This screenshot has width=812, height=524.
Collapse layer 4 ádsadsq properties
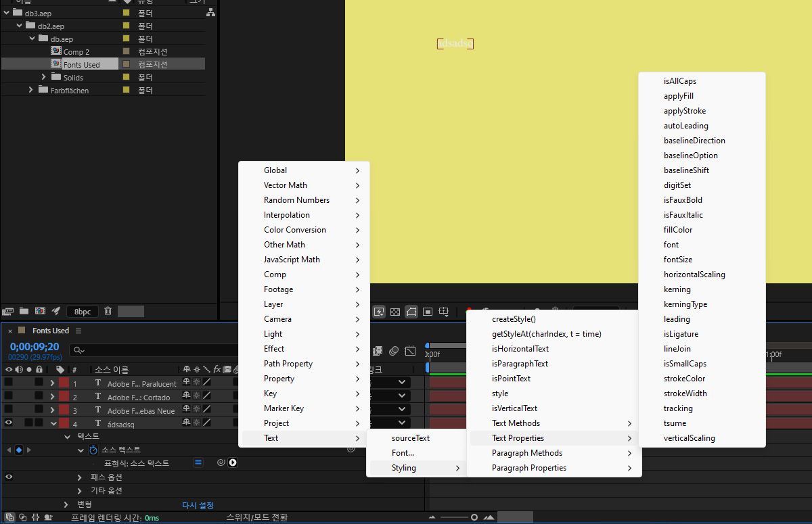click(x=53, y=423)
